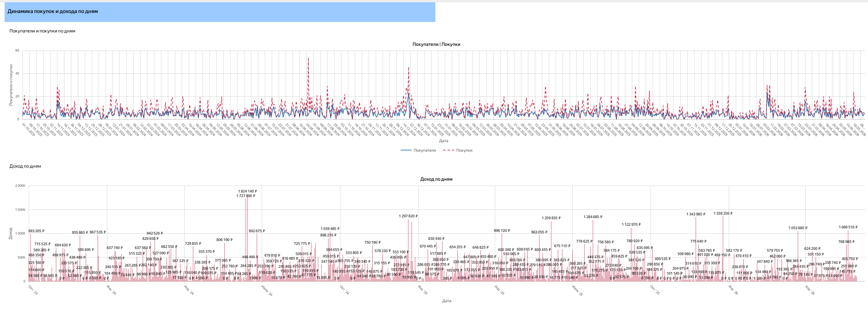Toggle the Покупатели series in the legend
This screenshot has width=868, height=309.
(418, 150)
